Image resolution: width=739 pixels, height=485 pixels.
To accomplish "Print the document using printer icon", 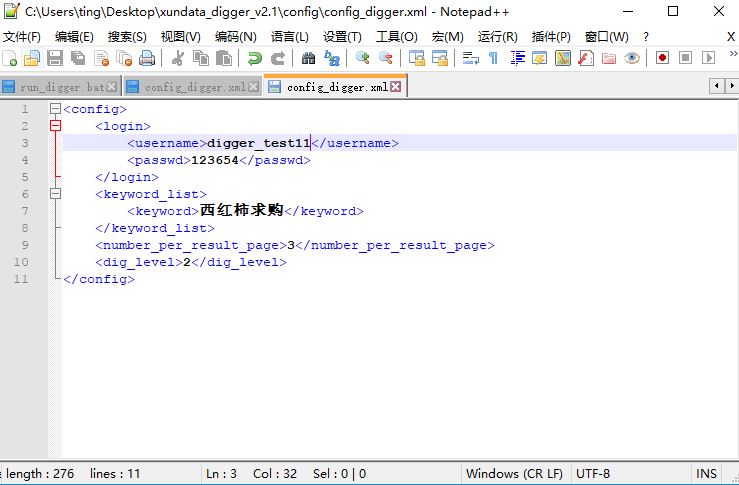I will pos(147,58).
